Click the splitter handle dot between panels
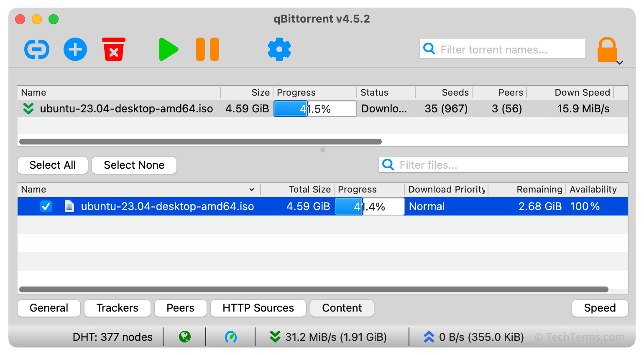Viewport: 644px width, 355px height. point(323,150)
